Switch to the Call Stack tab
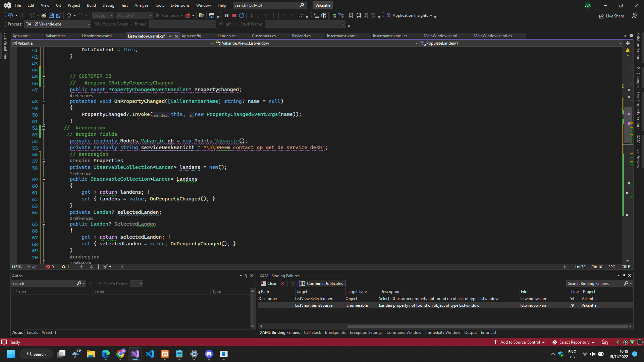 coord(312,332)
